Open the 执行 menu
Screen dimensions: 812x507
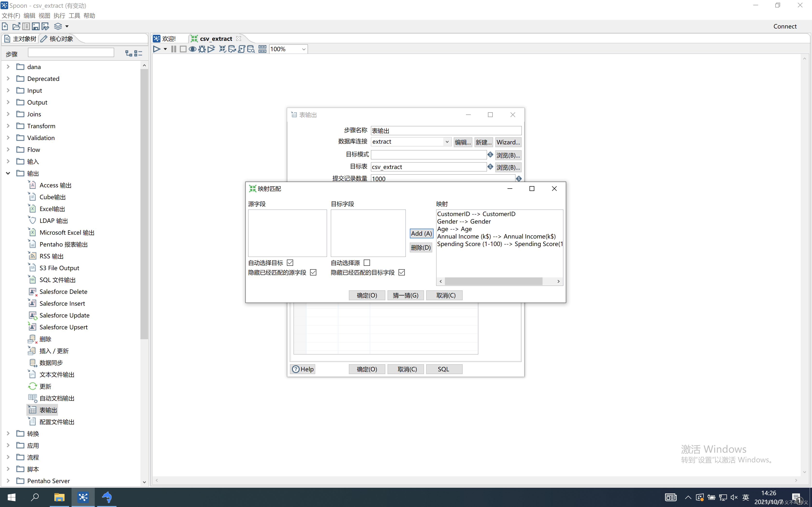pos(59,15)
